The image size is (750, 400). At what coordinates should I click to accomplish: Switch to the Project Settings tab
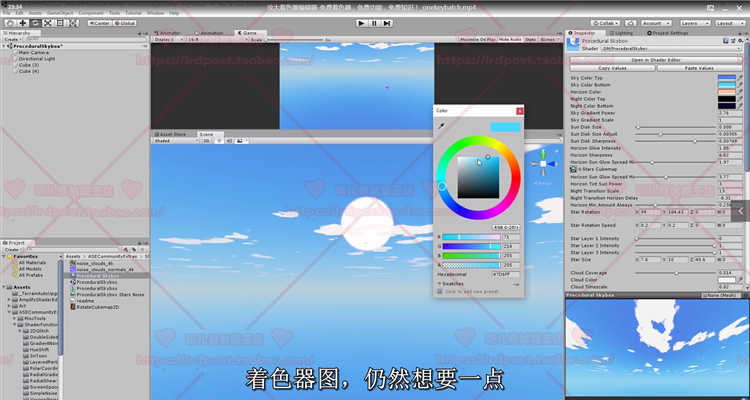coord(668,33)
